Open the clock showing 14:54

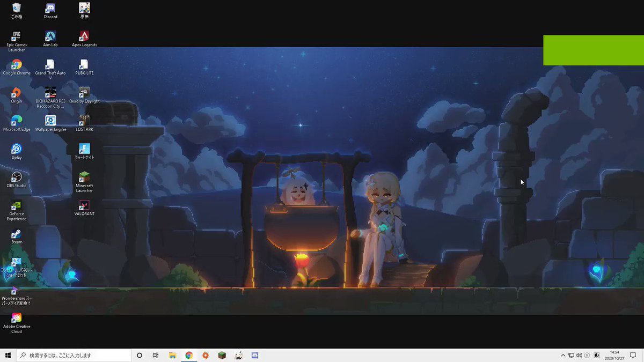(x=615, y=355)
